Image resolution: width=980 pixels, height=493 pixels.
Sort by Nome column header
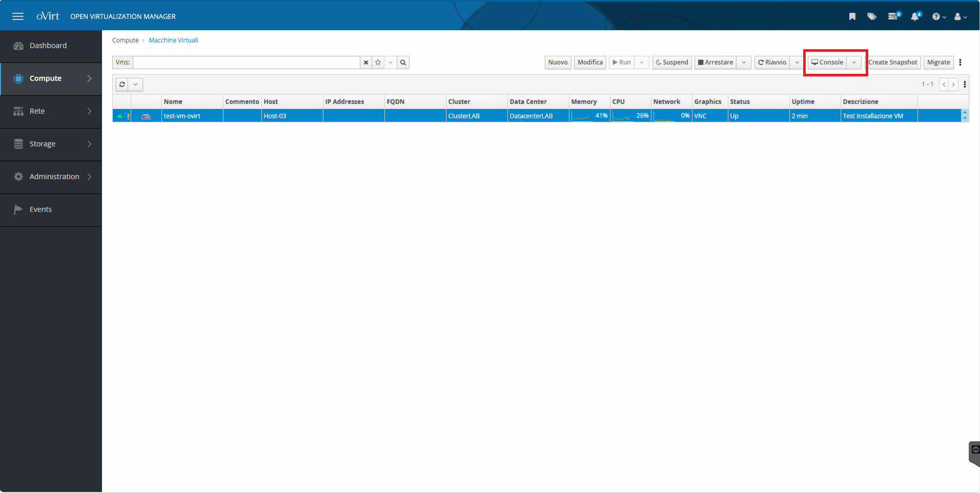tap(192, 102)
